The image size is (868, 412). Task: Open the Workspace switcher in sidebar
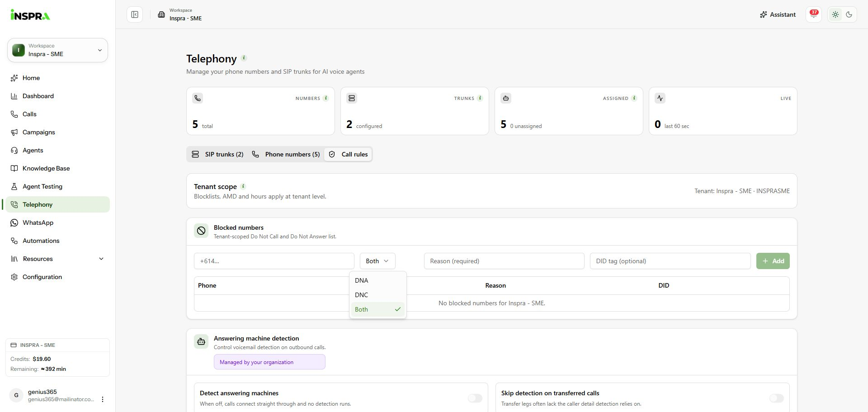[57, 50]
